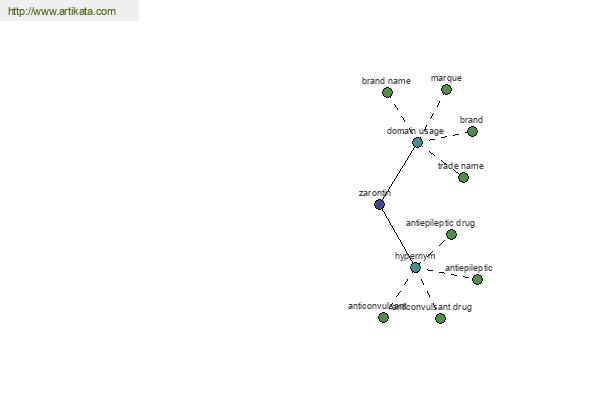Open the artikata.com link
The height and width of the screenshot is (400, 600).
(62, 11)
